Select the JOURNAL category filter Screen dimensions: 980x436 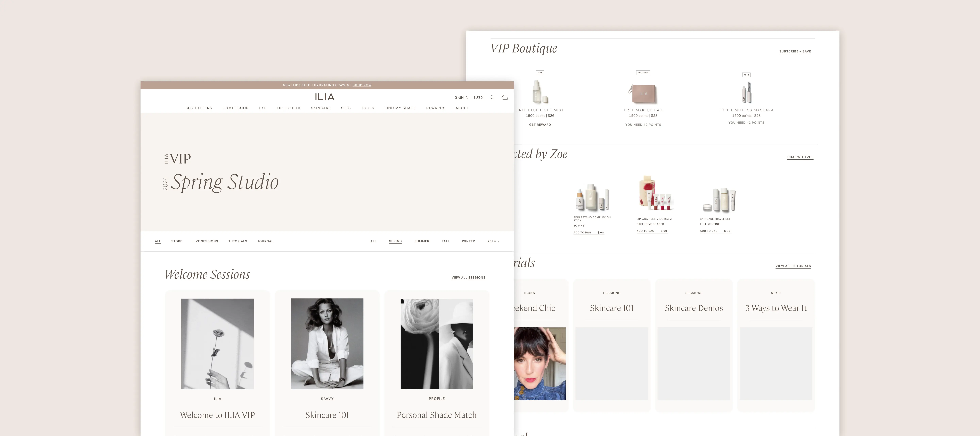pos(265,241)
